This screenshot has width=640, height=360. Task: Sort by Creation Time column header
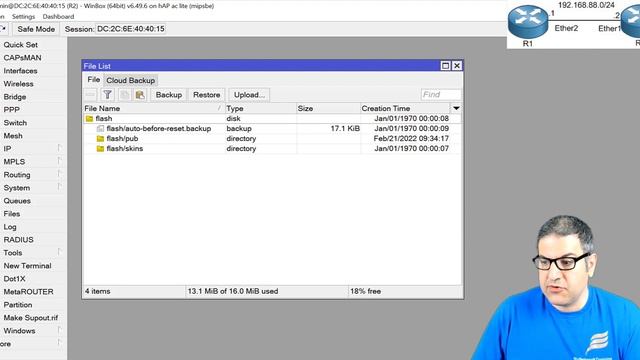[x=405, y=109]
